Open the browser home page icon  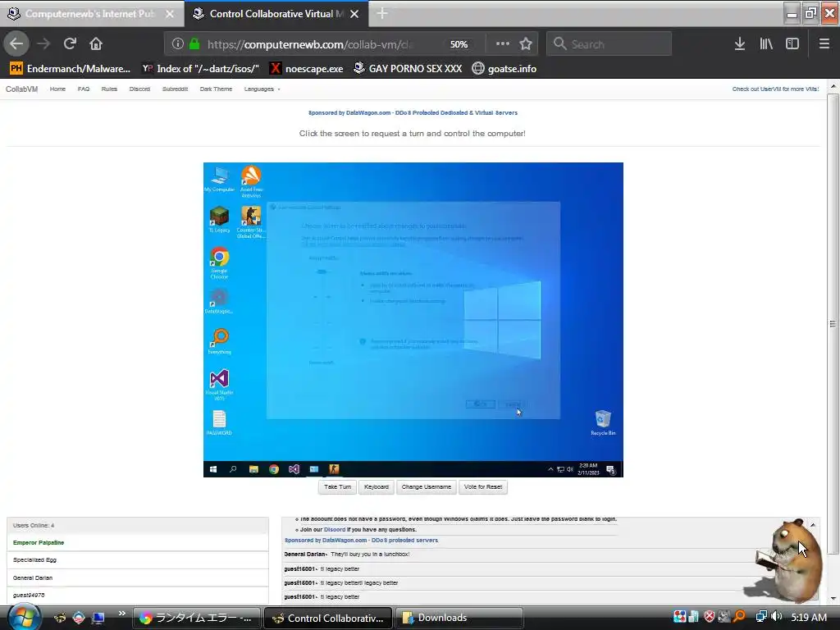[96, 44]
